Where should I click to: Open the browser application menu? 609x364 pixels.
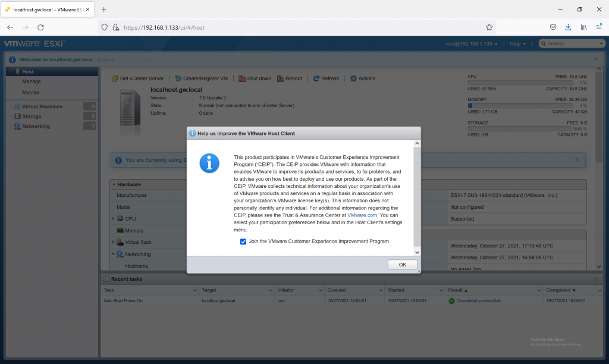point(598,27)
